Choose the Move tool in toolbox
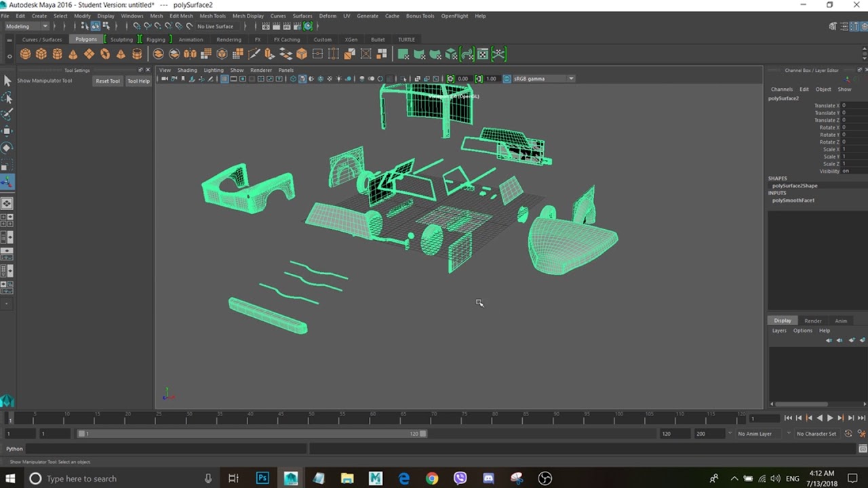Screen dimensions: 868x488 pos(7,131)
